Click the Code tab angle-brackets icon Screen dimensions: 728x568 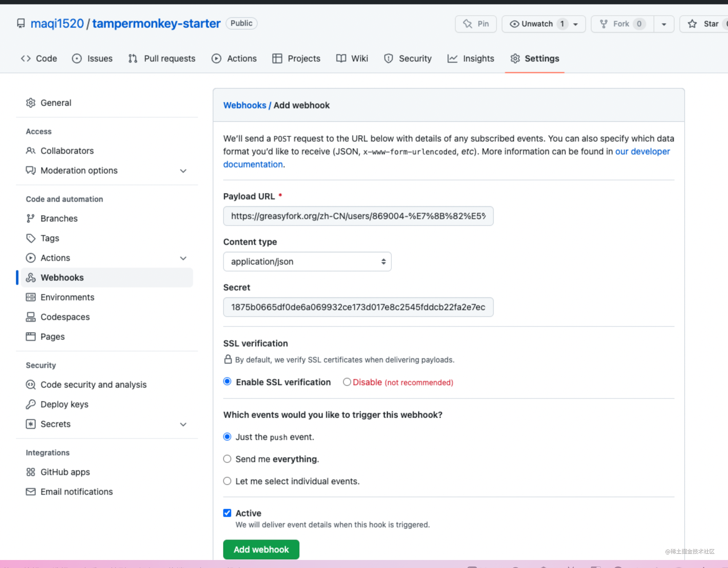26,59
